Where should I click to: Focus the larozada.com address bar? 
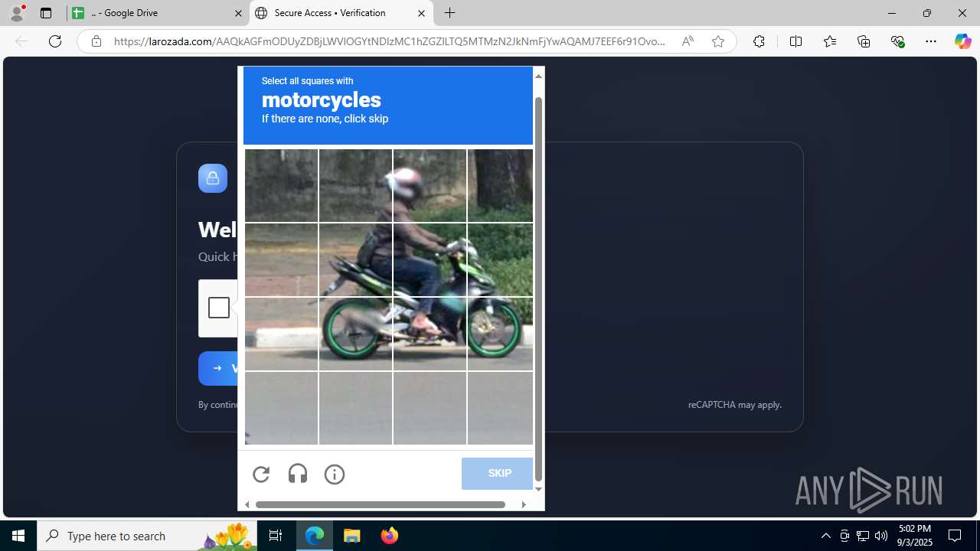390,41
